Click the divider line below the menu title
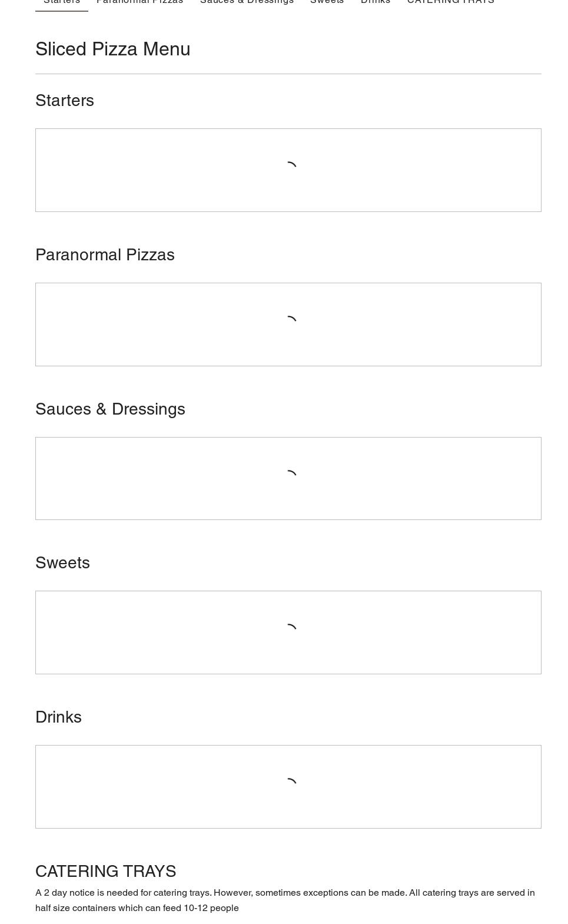Image resolution: width=568 pixels, height=924 pixels. pos(288,74)
